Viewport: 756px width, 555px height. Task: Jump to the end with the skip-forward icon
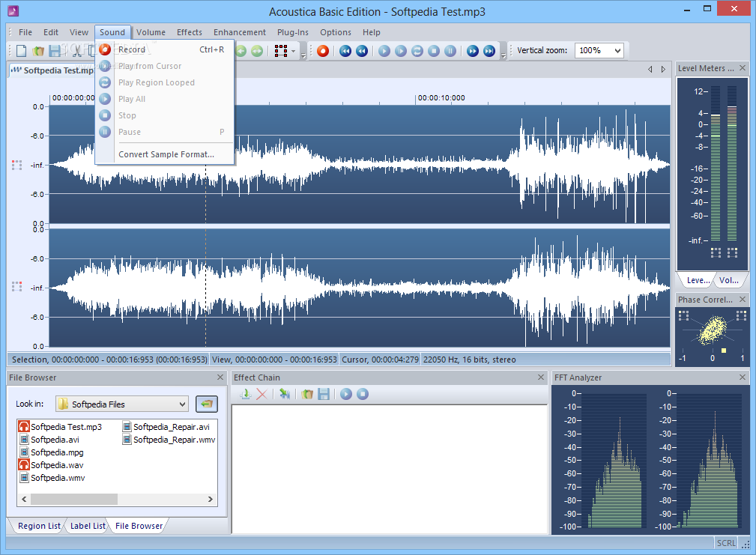coord(489,51)
